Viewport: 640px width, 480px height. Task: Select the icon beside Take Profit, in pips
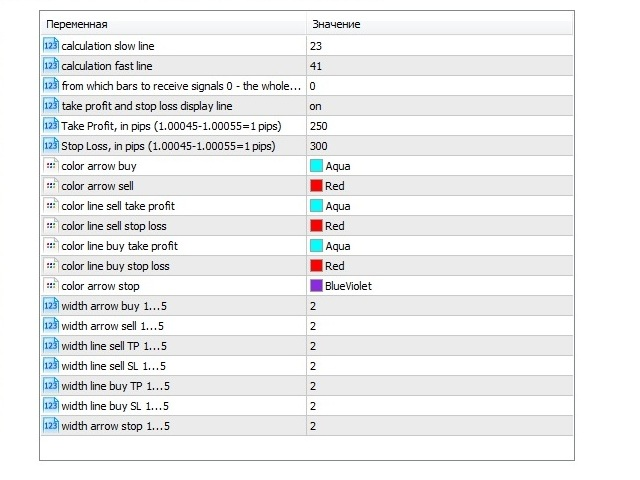(51, 125)
